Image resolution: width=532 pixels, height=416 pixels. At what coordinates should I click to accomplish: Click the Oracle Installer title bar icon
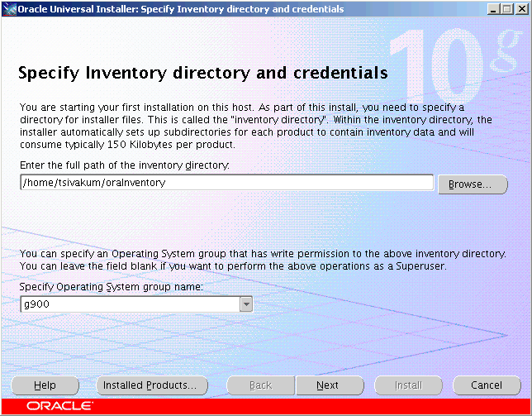[x=9, y=9]
